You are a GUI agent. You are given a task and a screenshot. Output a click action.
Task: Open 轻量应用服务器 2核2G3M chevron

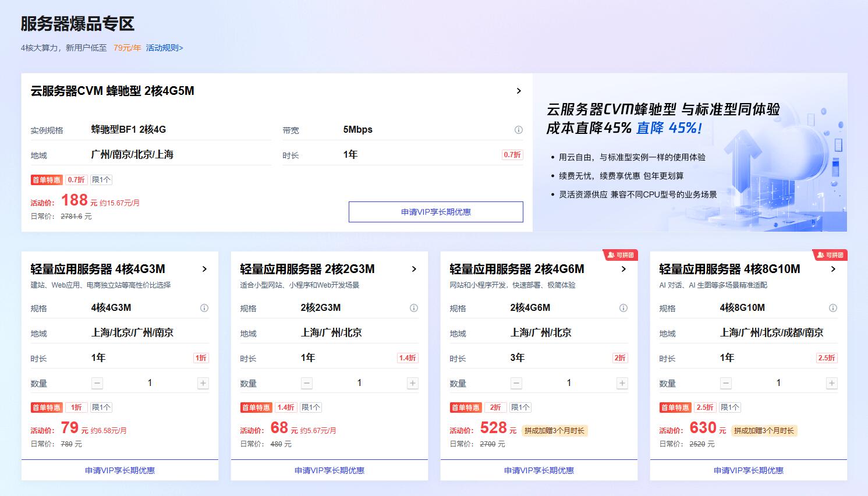[x=414, y=269]
